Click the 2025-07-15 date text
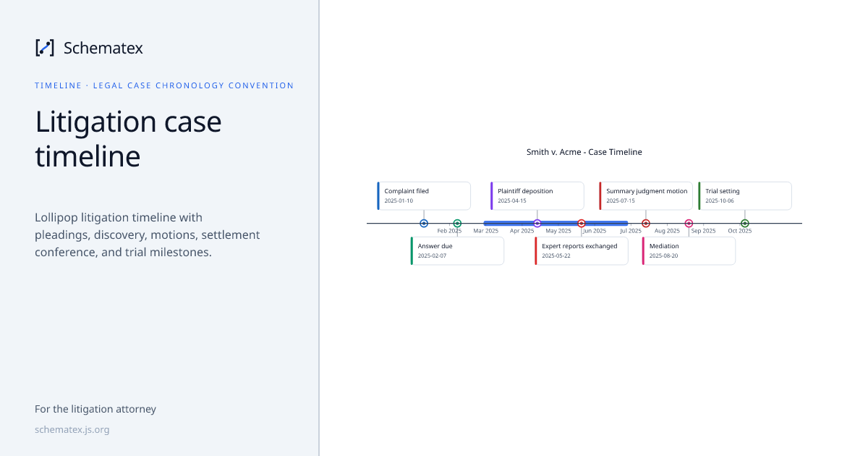868x456 pixels. (621, 200)
